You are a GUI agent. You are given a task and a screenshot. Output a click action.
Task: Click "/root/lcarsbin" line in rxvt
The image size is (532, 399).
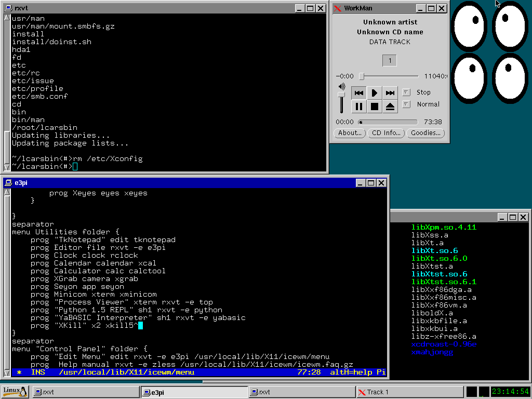tap(45, 128)
